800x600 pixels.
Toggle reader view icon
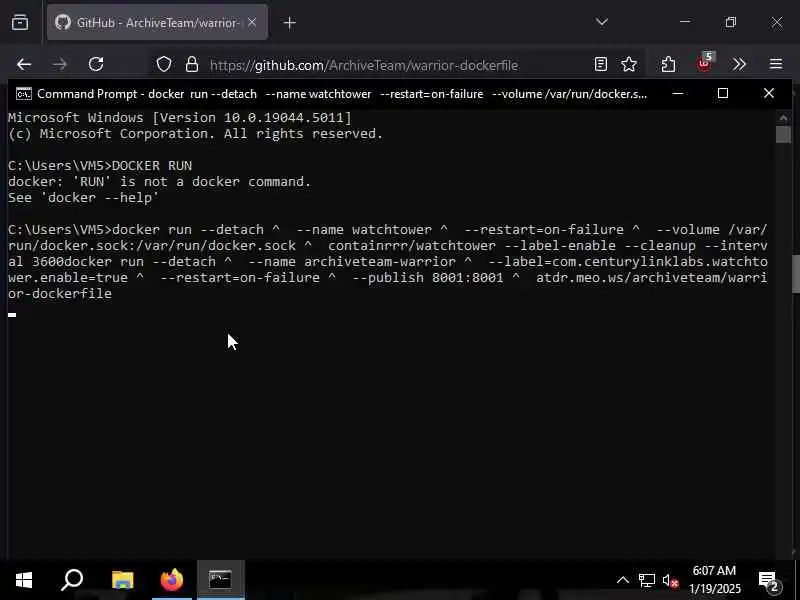tap(601, 64)
